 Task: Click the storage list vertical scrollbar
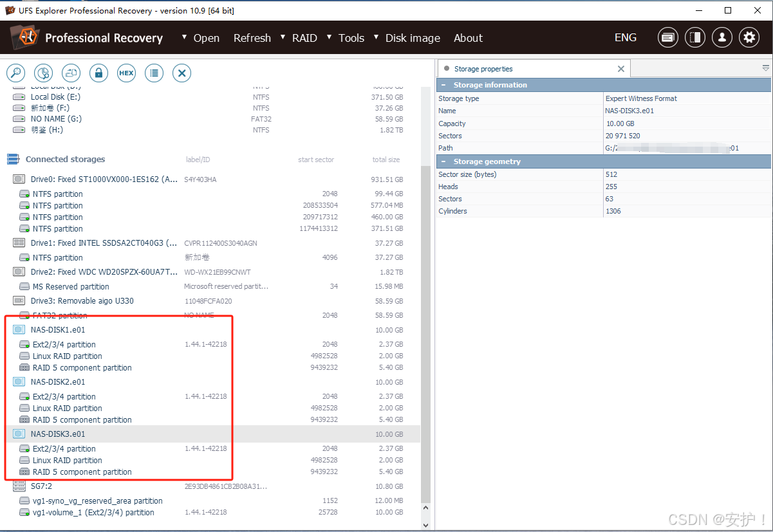click(x=425, y=335)
